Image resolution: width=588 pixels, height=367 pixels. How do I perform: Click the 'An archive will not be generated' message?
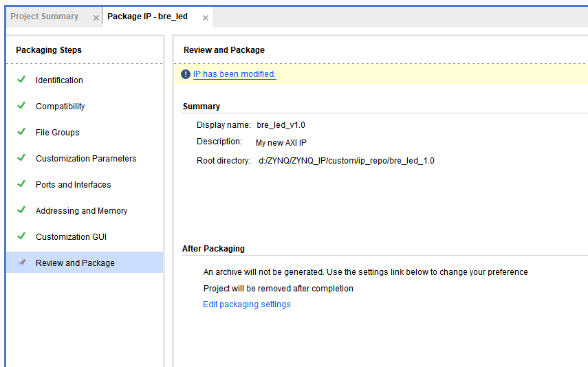tap(366, 272)
